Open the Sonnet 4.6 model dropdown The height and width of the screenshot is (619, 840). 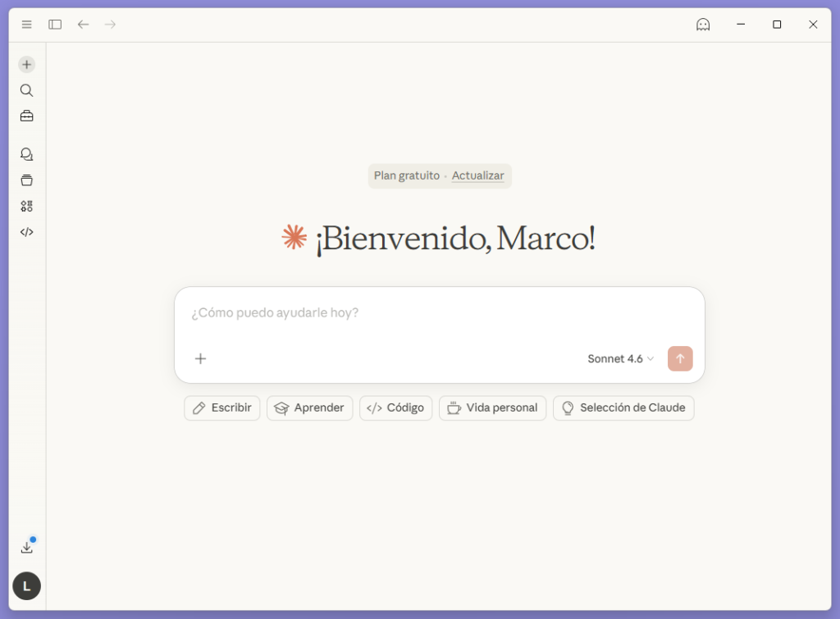(618, 358)
